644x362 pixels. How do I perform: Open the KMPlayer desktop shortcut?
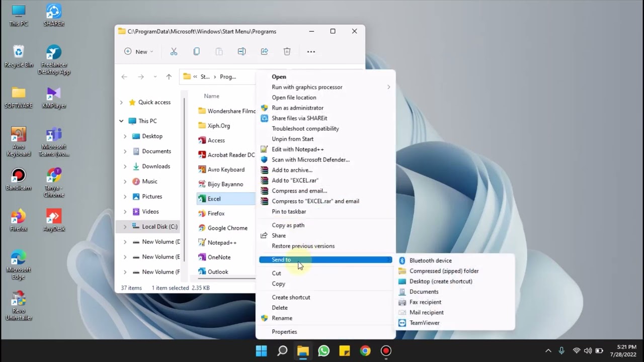point(54,98)
